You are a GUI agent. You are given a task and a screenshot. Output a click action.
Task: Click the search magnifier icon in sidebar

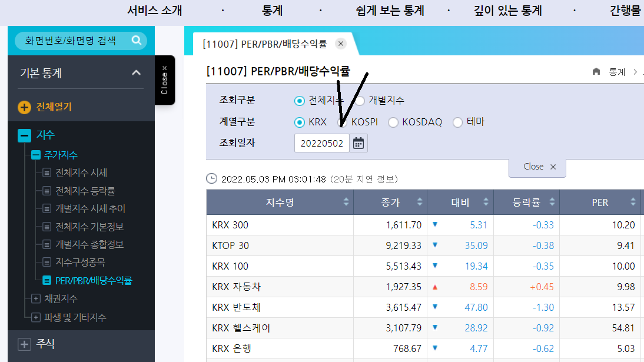137,42
